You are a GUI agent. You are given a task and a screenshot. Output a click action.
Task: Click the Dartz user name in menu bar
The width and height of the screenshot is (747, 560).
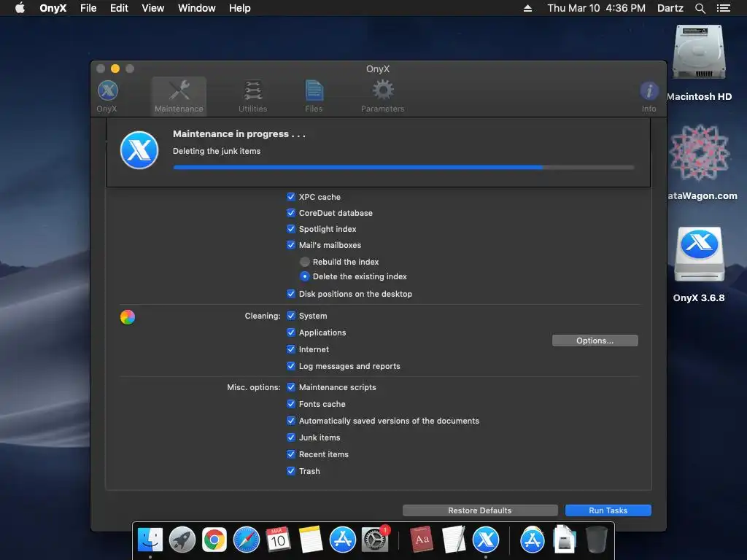click(670, 8)
